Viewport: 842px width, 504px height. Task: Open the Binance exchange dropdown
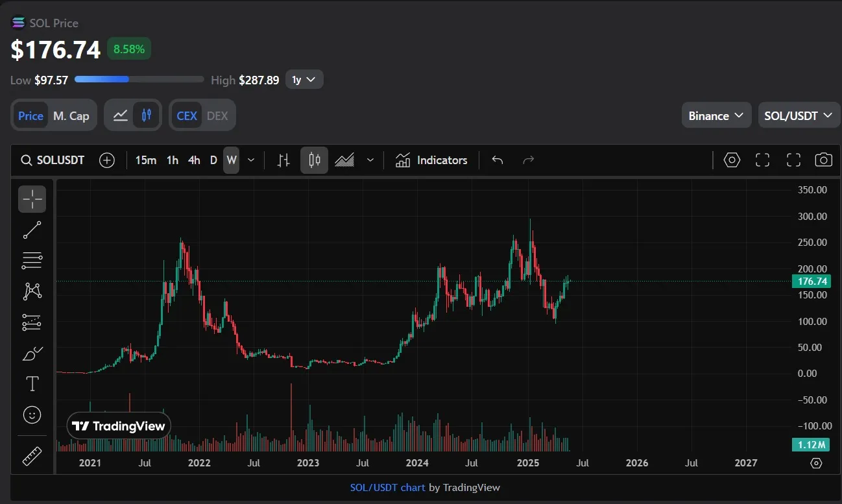(x=716, y=115)
